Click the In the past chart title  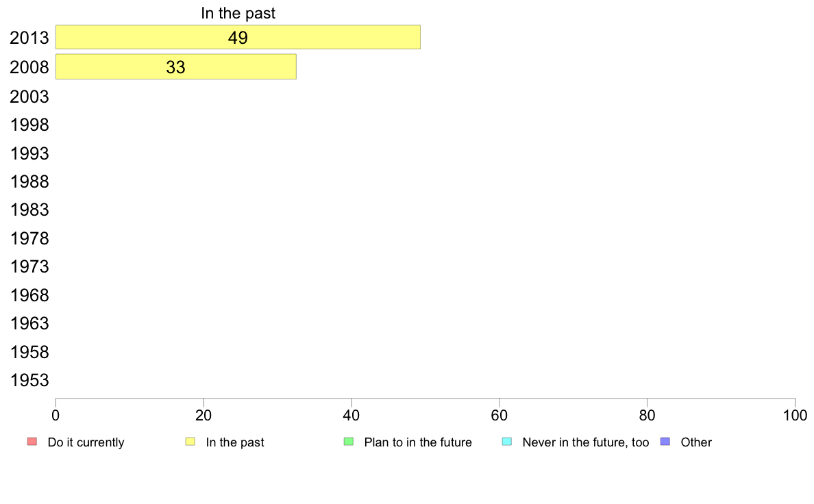(x=238, y=13)
